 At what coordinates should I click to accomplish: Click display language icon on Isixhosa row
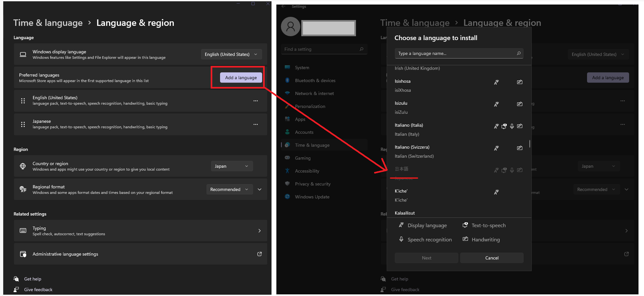[x=496, y=82]
